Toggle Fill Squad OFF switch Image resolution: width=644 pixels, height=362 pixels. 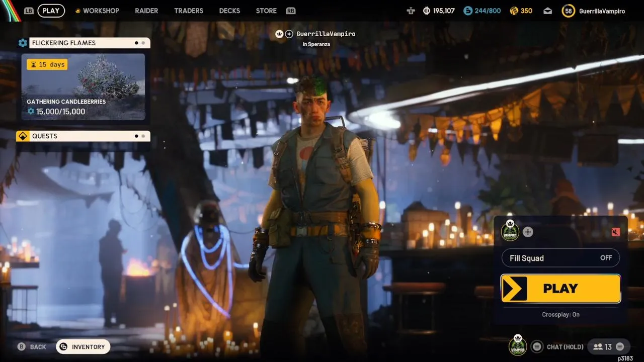tap(560, 258)
